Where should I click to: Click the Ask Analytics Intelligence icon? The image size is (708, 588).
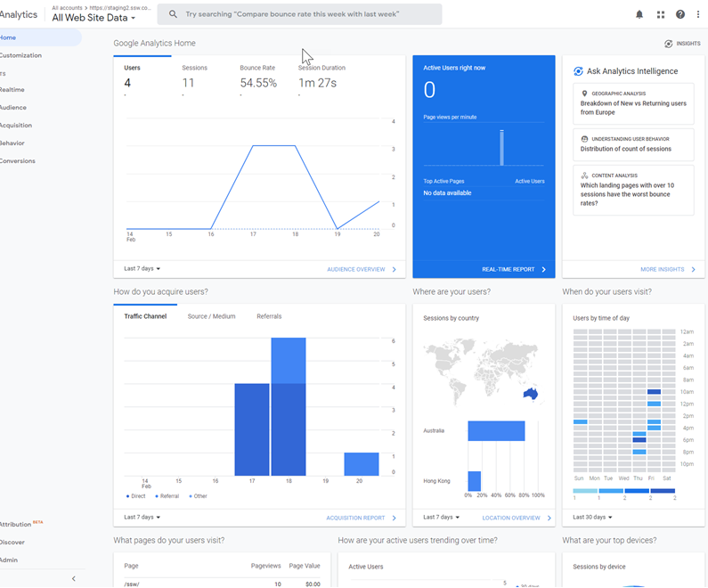[x=578, y=71]
